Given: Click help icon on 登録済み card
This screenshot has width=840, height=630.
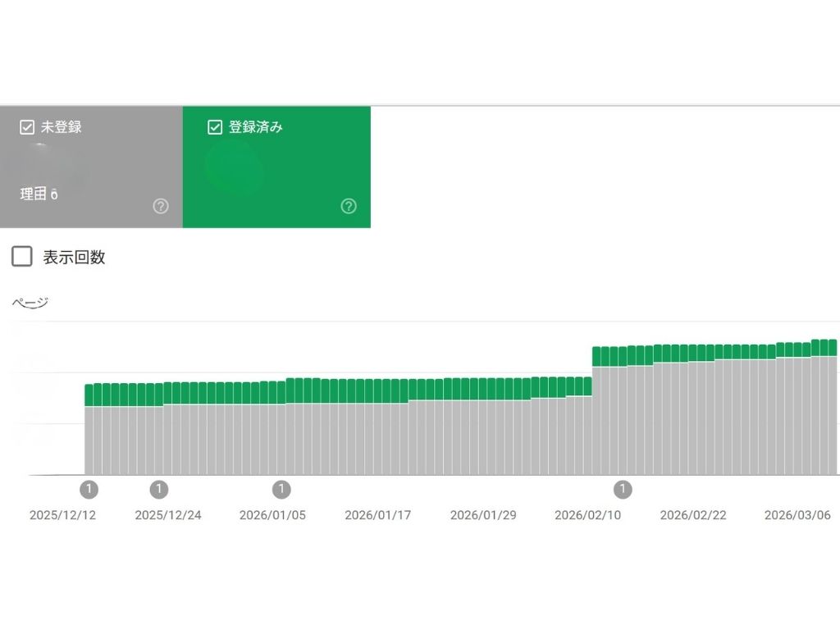Looking at the screenshot, I should click(x=349, y=206).
